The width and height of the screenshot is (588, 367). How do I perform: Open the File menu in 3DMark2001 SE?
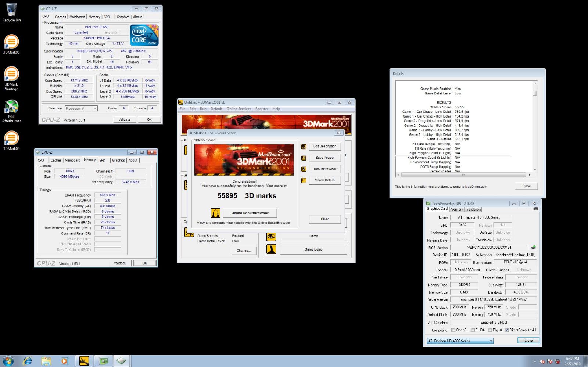click(x=182, y=109)
